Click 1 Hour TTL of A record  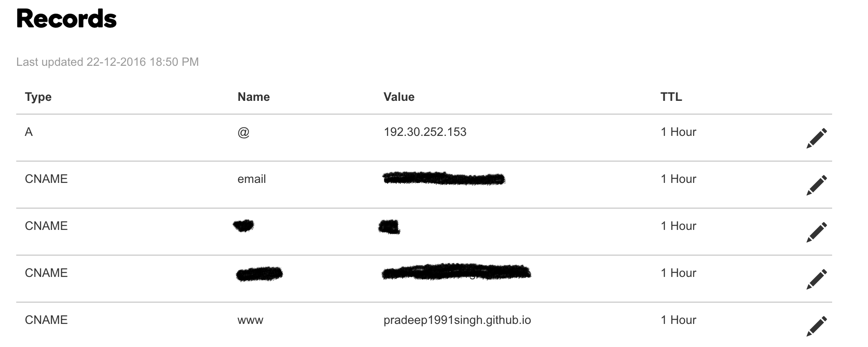point(678,132)
